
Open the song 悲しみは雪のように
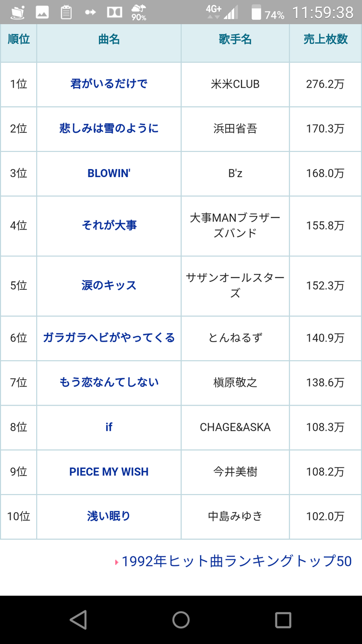point(109,128)
